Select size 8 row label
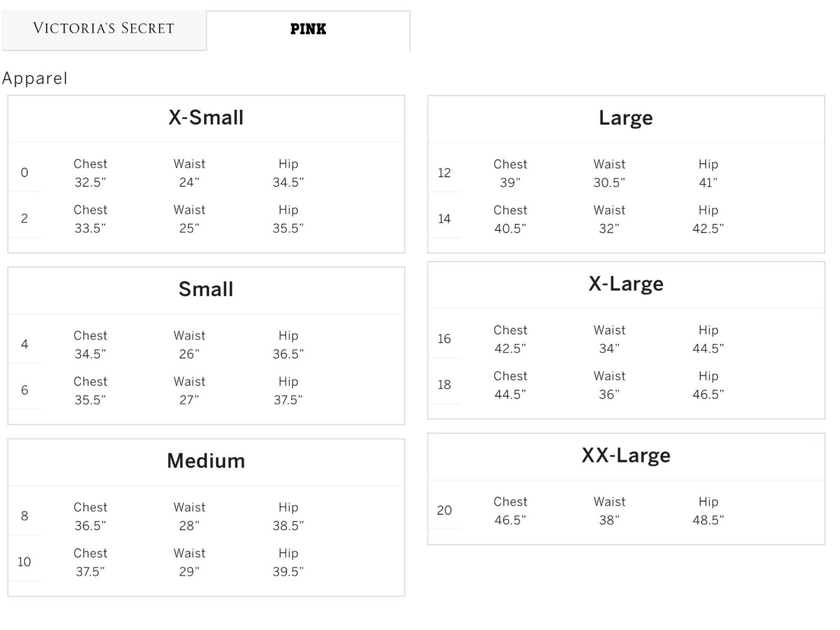Screen dimensions: 840x630 [24, 516]
